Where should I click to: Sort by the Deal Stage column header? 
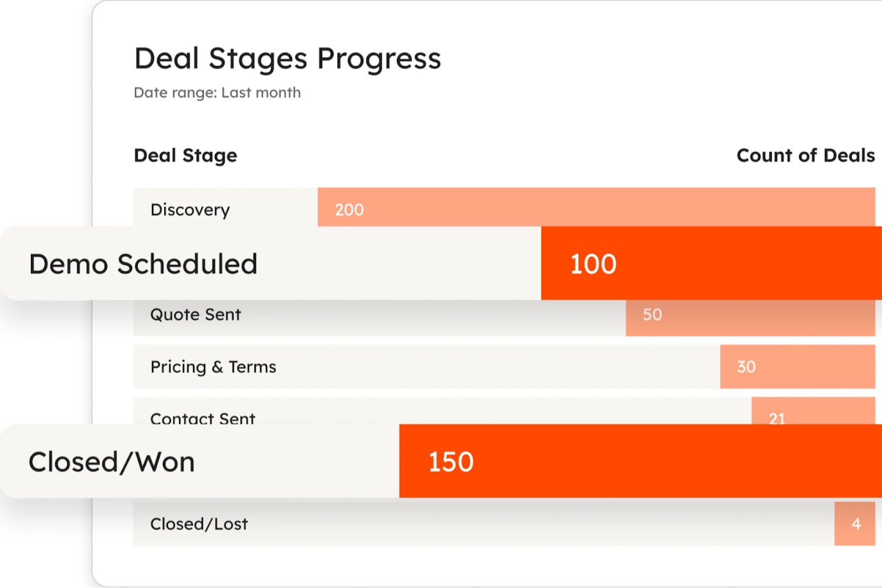coord(185,155)
